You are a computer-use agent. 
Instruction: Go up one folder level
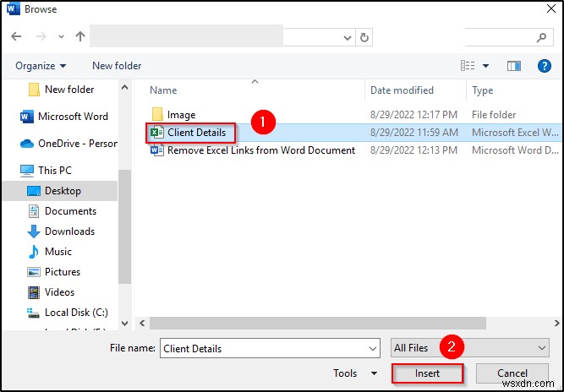point(80,36)
